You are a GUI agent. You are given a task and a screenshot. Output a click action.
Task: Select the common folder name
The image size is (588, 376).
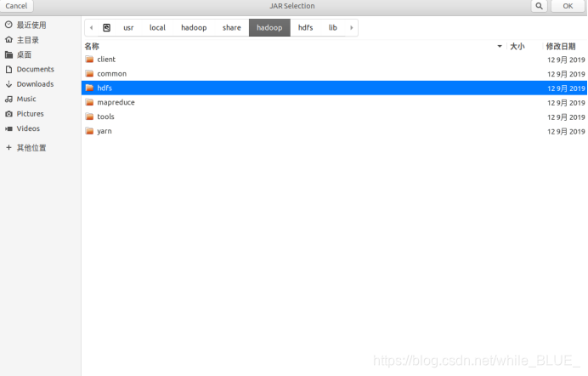(112, 73)
